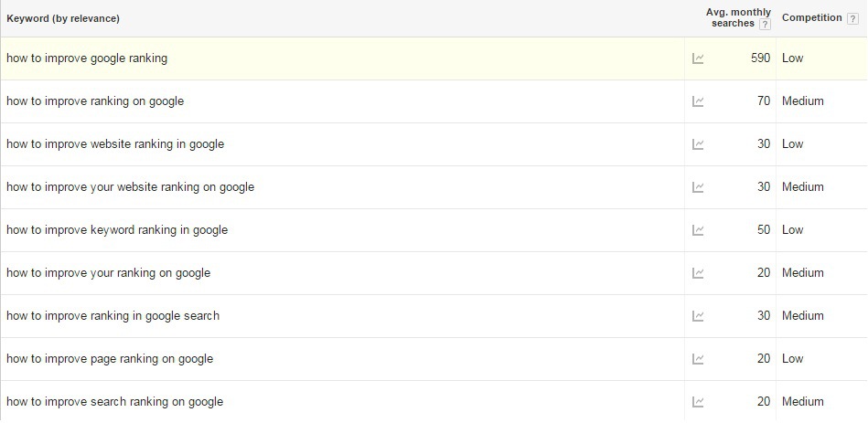868x423 pixels.
Task: Click help question mark beside Competition header
Action: click(852, 19)
